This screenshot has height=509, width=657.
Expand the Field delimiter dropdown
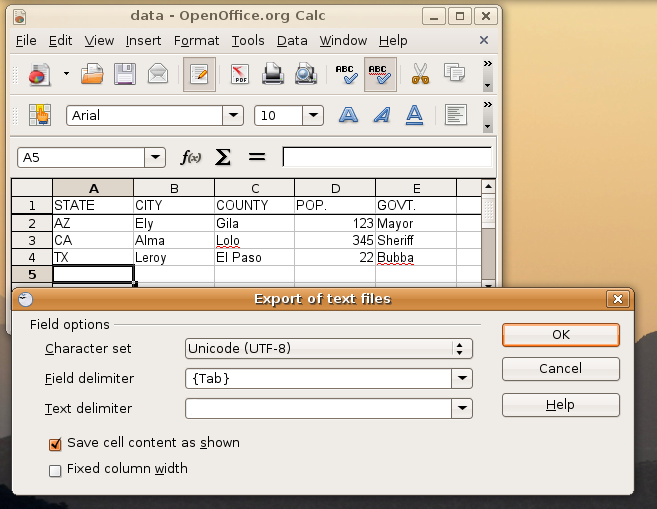coord(461,379)
